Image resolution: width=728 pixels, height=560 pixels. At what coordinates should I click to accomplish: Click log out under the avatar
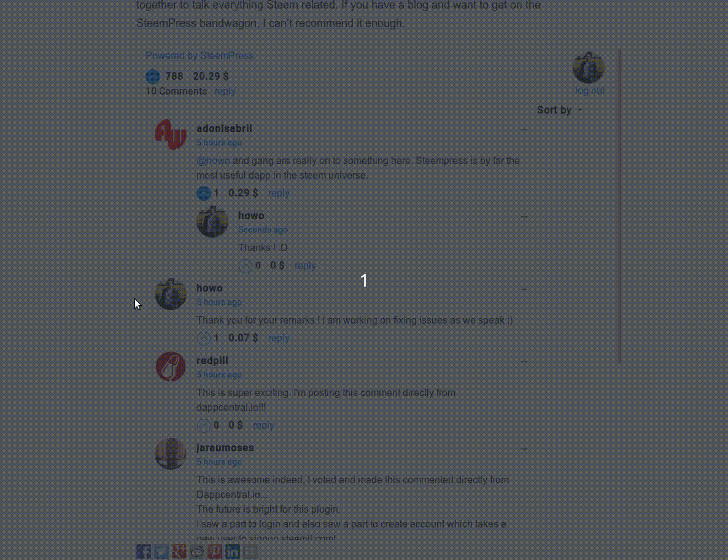[590, 90]
